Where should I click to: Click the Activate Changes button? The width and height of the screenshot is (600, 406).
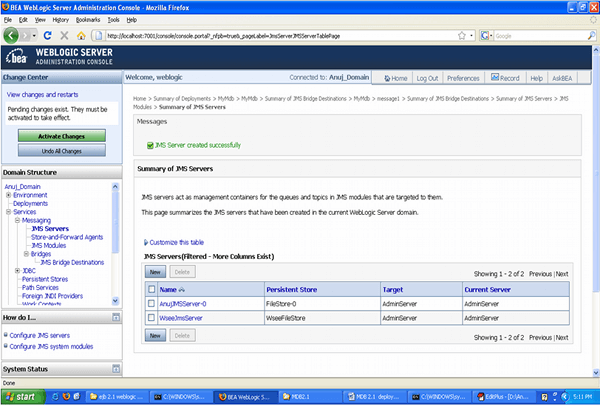(x=60, y=135)
